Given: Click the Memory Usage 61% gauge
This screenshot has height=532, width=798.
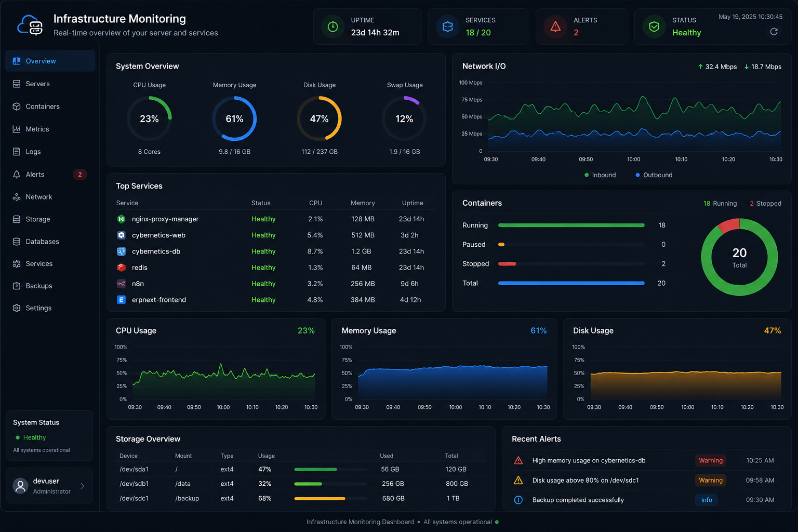Looking at the screenshot, I should 234,118.
